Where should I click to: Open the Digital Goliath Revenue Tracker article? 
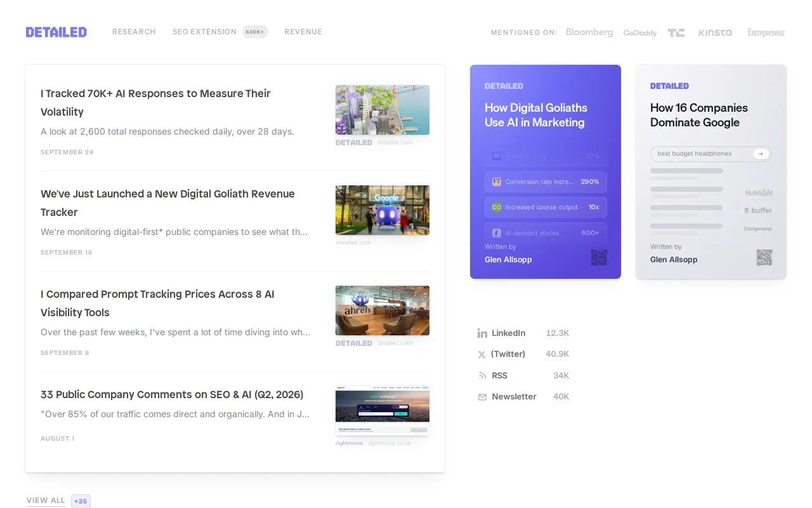click(167, 203)
